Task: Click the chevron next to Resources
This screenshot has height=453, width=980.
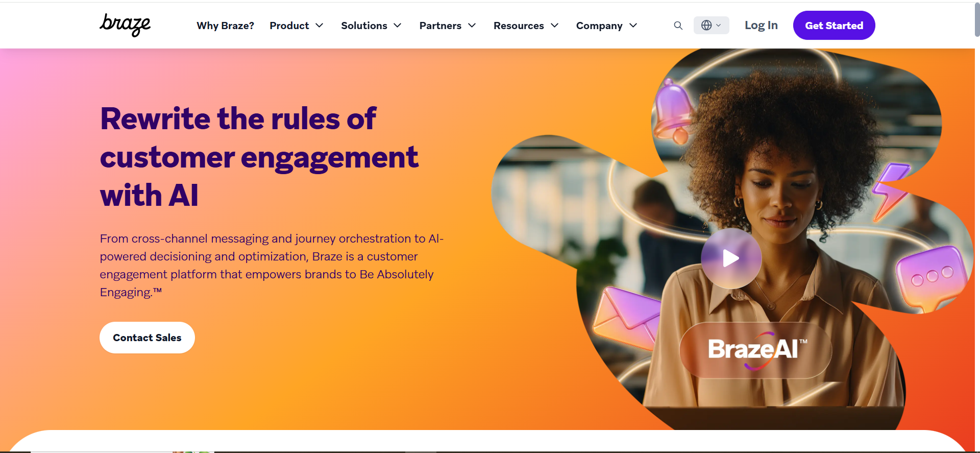Action: (555, 26)
